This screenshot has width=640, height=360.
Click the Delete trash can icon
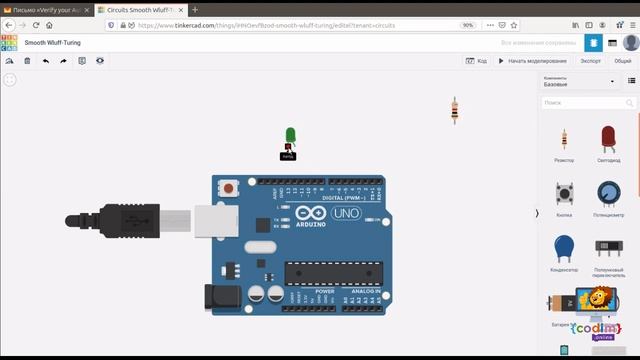[27, 61]
